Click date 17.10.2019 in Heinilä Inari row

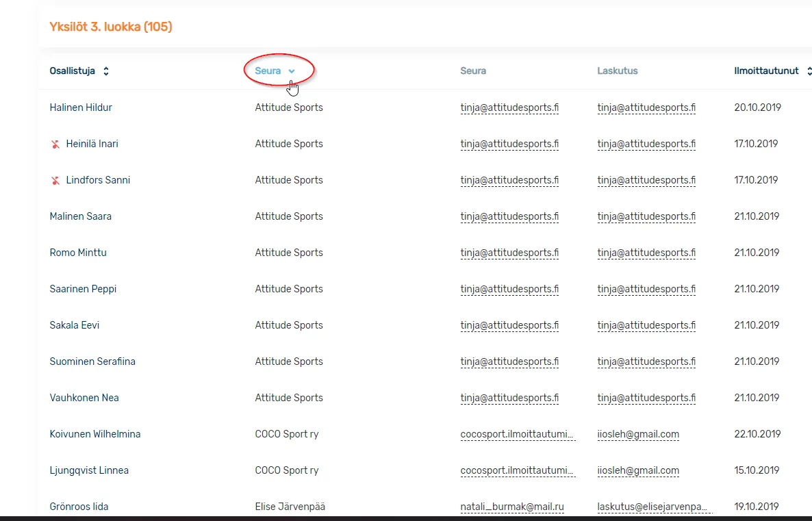756,144
